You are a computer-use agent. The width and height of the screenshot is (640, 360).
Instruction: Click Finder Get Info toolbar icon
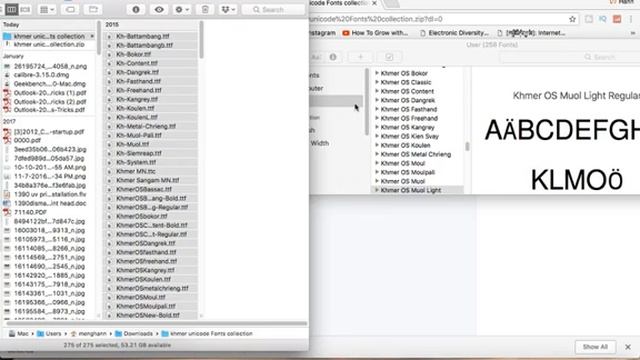[x=136, y=9]
